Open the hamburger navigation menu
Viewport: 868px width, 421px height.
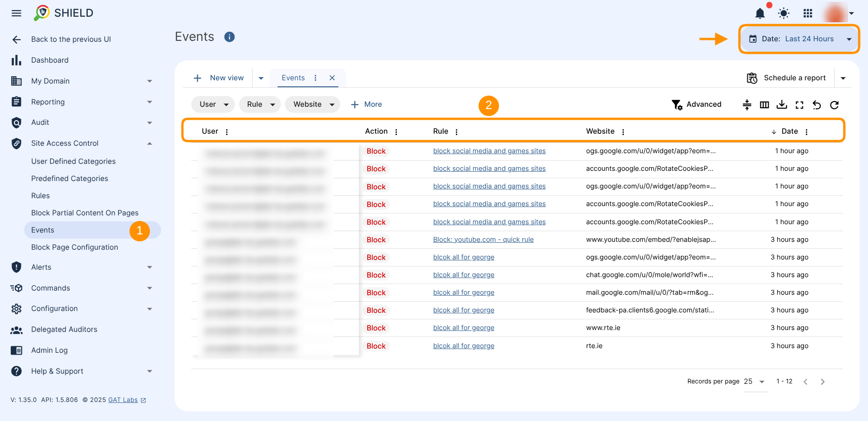tap(16, 13)
